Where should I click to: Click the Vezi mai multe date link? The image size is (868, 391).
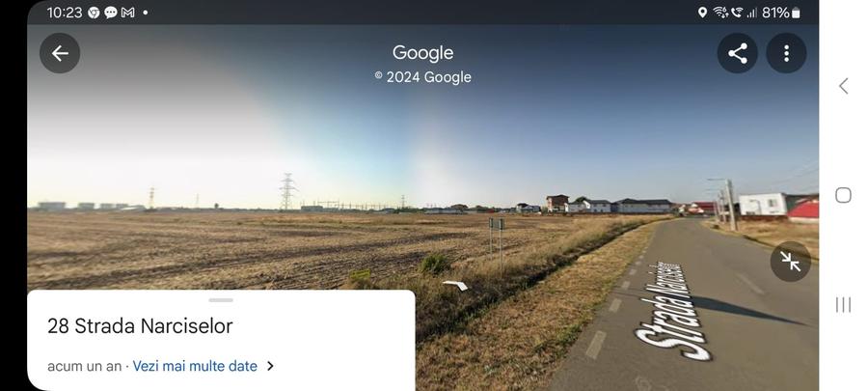[195, 366]
